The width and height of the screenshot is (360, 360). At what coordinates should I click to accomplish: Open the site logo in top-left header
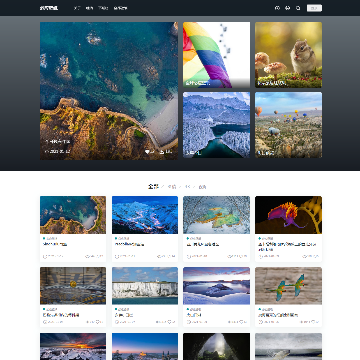[x=49, y=8]
